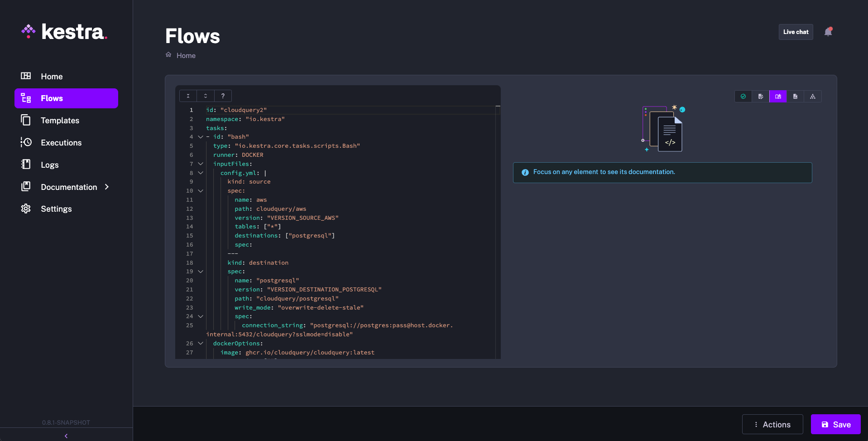This screenshot has width=868, height=441.
Task: Click the breadcrumb home icon
Action: [168, 55]
